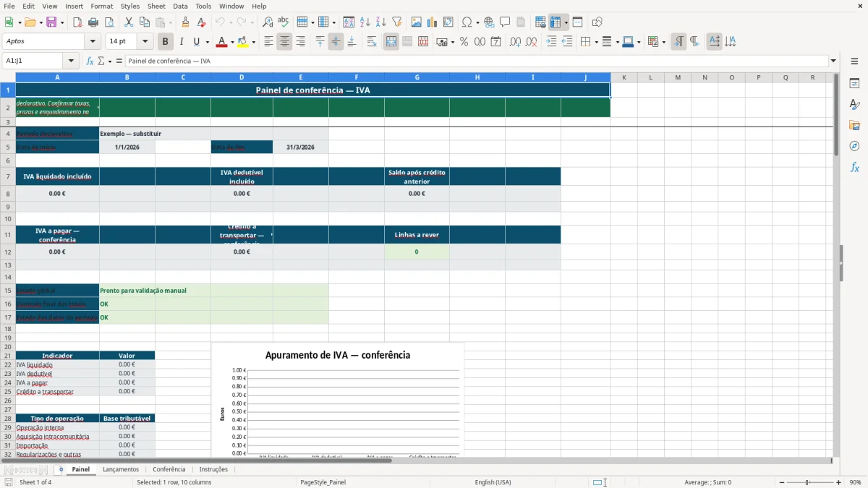Open the Undo history dropdown arrow
868x488 pixels.
[231, 22]
